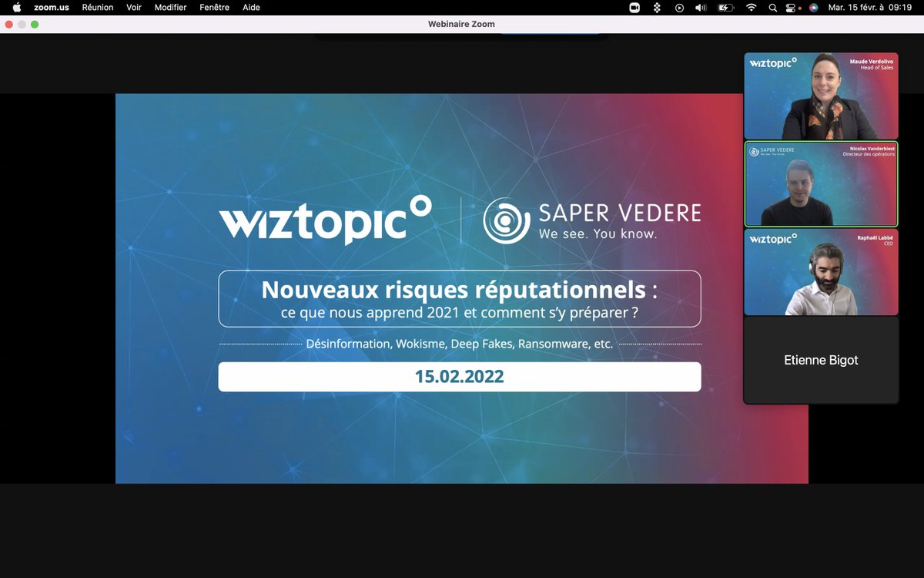Select Raphaël Labbé's video thumbnail
Viewport: 924px width, 578px height.
click(821, 272)
